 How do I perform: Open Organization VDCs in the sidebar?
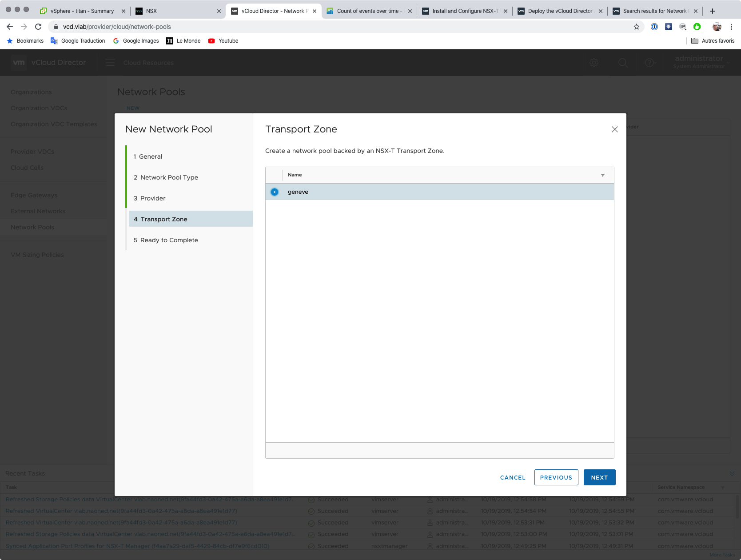[39, 108]
